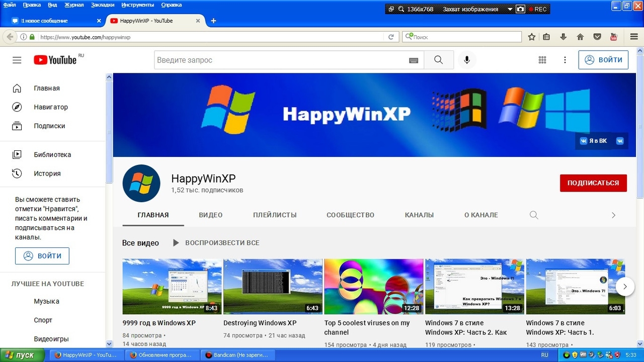The width and height of the screenshot is (644, 362).
Task: Click the red ПОДПИСАТЬСЯ button
Action: pos(593,183)
